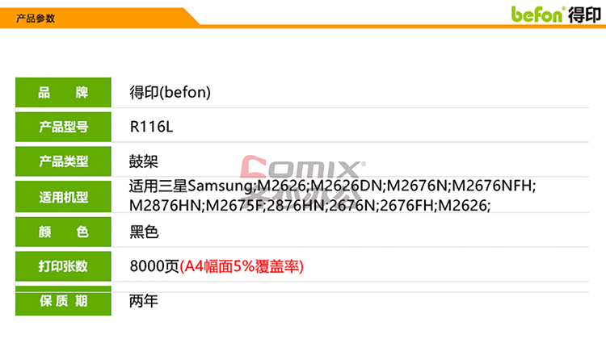Click the M2876HN second compatibility line
This screenshot has height=364, width=606.
point(309,205)
